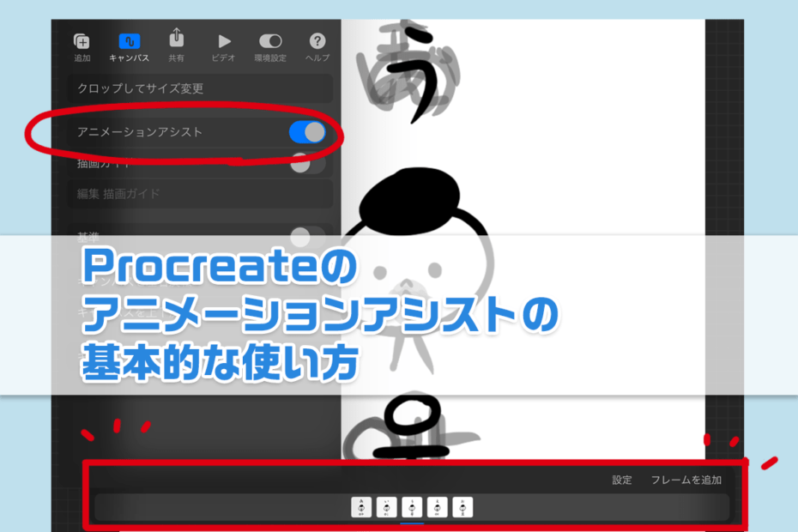Select the third highlighted frame thumbnail
The image size is (798, 532).
pos(412,508)
